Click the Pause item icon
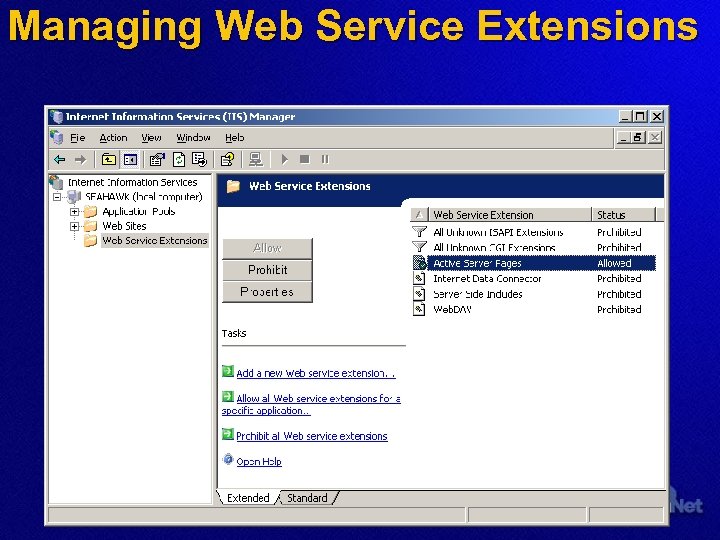 (x=325, y=159)
